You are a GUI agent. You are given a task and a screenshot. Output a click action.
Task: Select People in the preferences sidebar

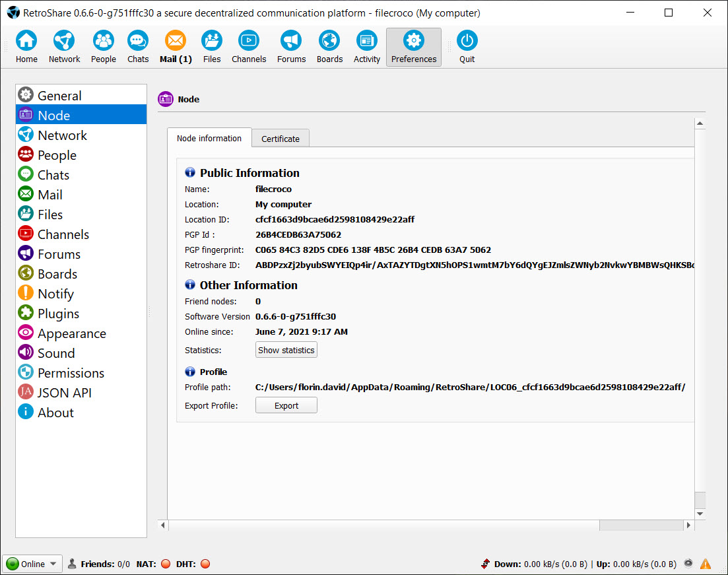coord(81,154)
